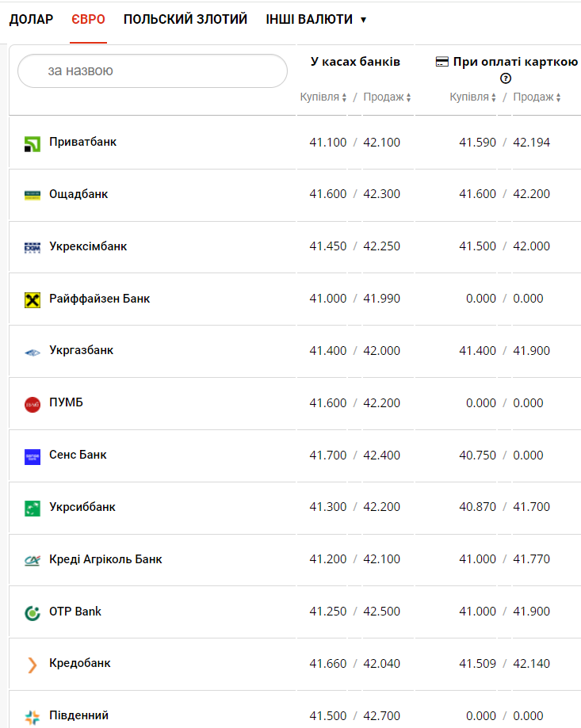Click Креді Агріколь card sell rate 41.770
This screenshot has height=728, width=581.
point(531,559)
